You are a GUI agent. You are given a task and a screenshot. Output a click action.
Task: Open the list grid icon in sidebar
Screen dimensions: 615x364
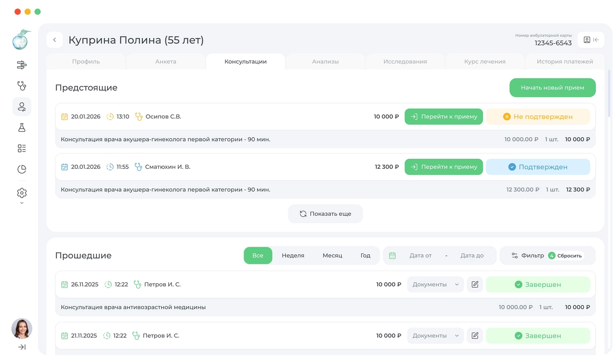(22, 148)
